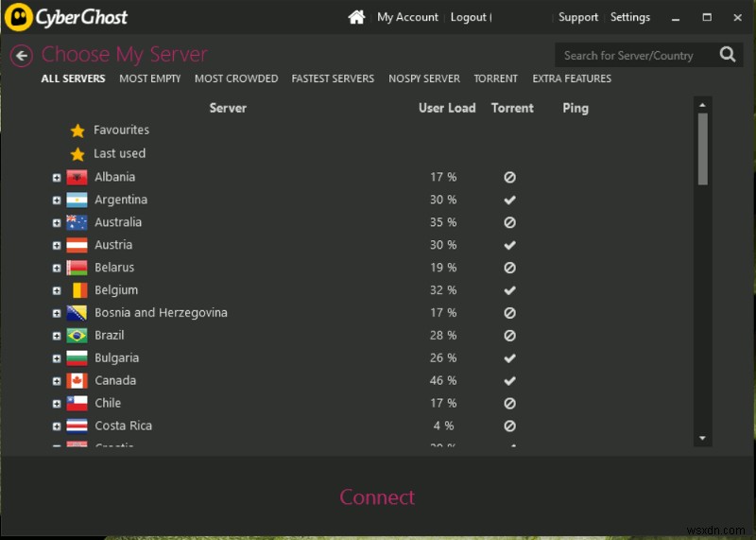Expand the Chile server list
Screen dimensions: 756x540
click(57, 404)
